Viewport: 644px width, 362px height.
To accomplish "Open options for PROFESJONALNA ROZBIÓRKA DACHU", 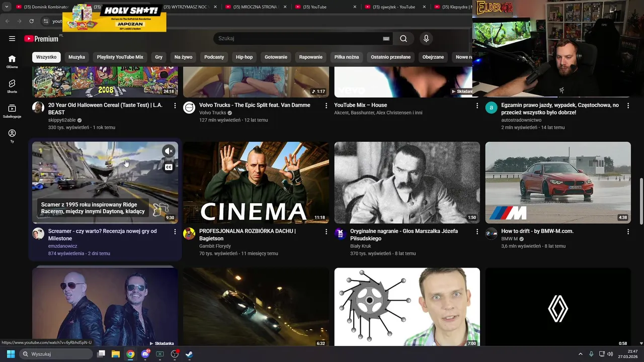I will click(x=326, y=231).
